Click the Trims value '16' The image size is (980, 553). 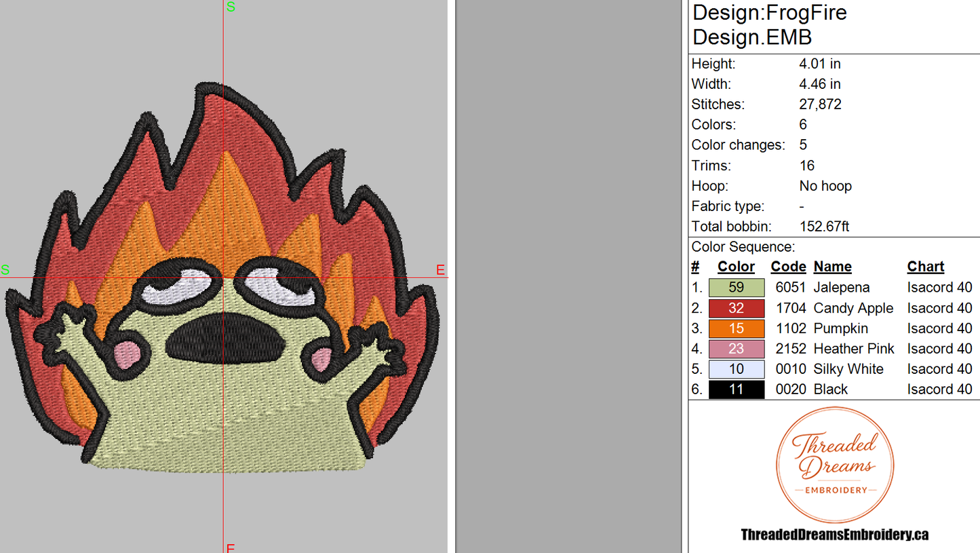[x=807, y=166]
